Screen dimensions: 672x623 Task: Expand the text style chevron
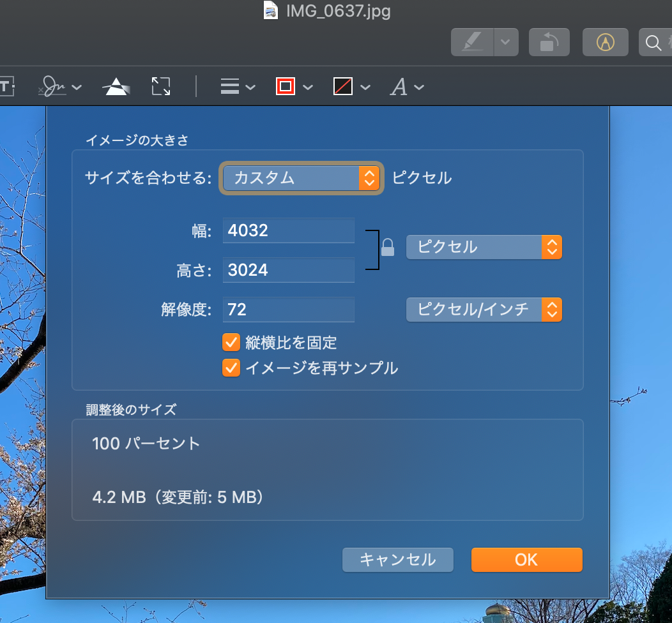pyautogui.click(x=419, y=87)
